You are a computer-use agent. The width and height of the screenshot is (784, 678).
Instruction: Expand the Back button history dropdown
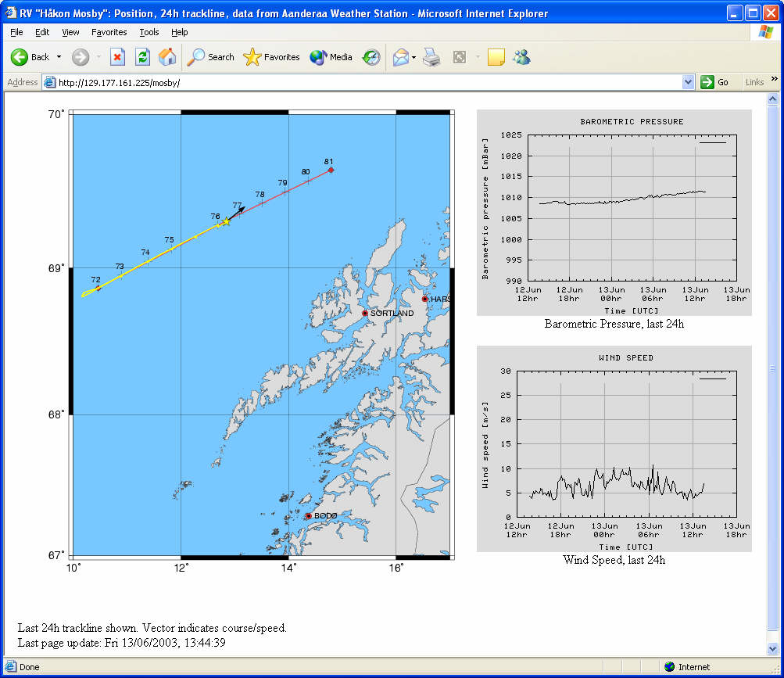(59, 57)
